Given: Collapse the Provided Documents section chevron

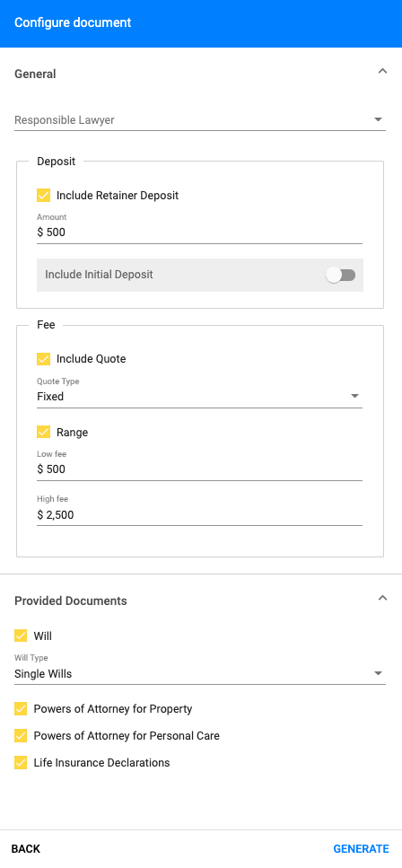Looking at the screenshot, I should [382, 598].
